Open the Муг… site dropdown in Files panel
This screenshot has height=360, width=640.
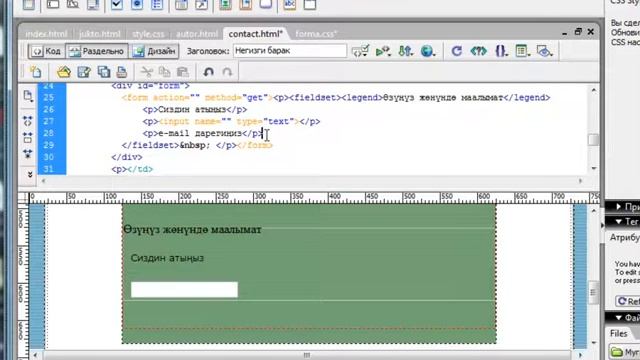[x=624, y=351]
